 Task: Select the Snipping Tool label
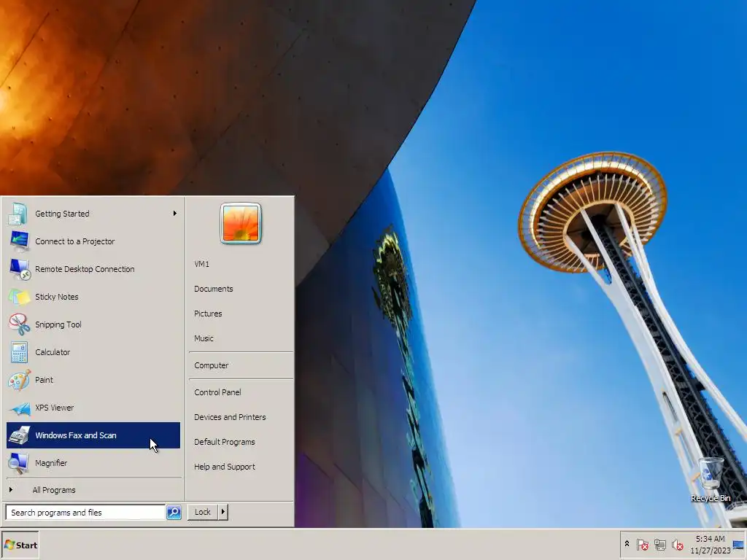58,324
